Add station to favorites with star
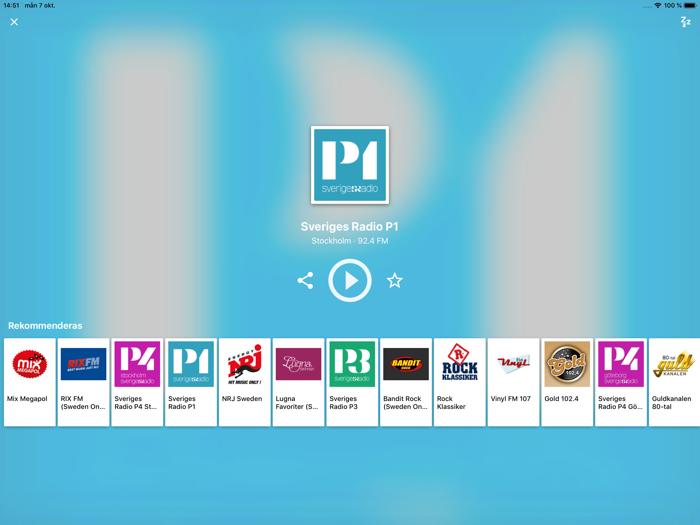The height and width of the screenshot is (525, 700). [395, 281]
